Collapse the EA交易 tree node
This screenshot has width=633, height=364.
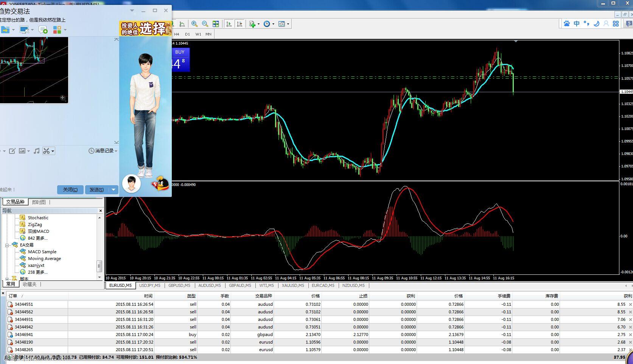pos(7,245)
